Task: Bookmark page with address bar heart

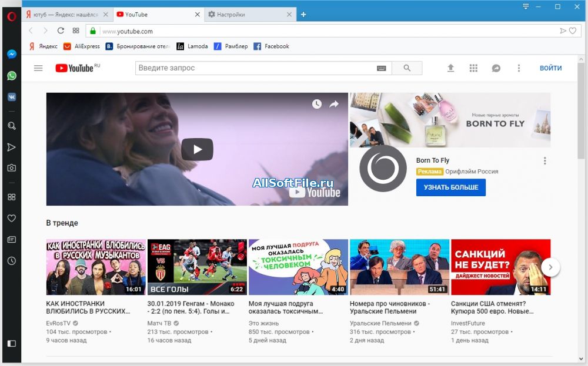Action: (x=573, y=31)
